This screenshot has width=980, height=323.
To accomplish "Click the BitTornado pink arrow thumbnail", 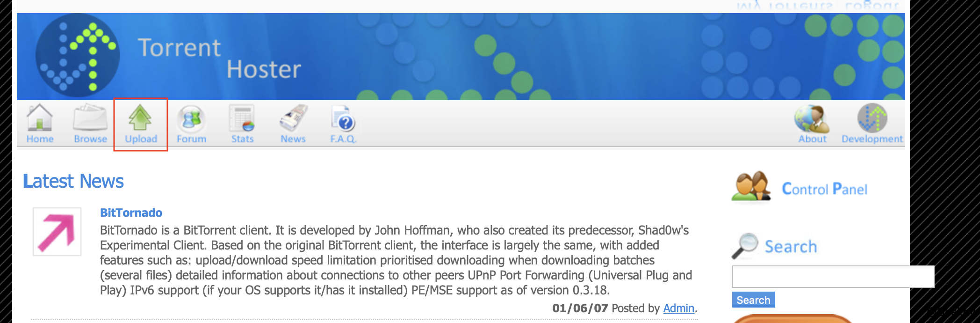I will pos(57,232).
